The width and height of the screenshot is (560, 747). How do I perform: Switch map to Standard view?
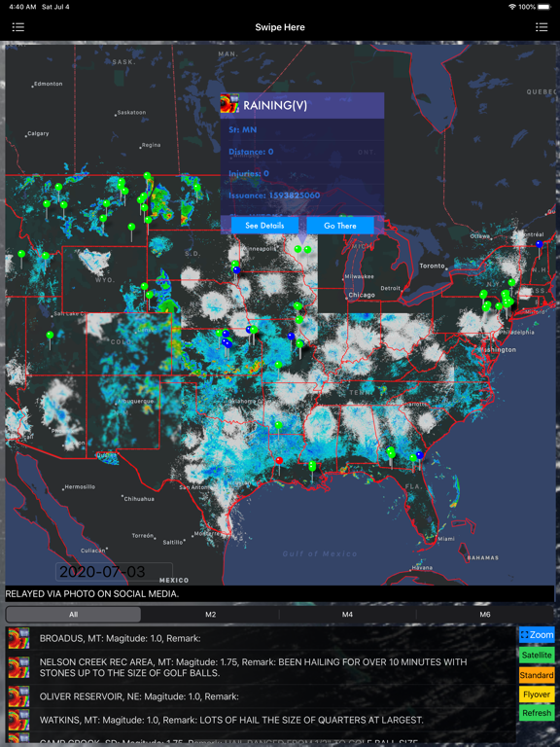pos(537,675)
